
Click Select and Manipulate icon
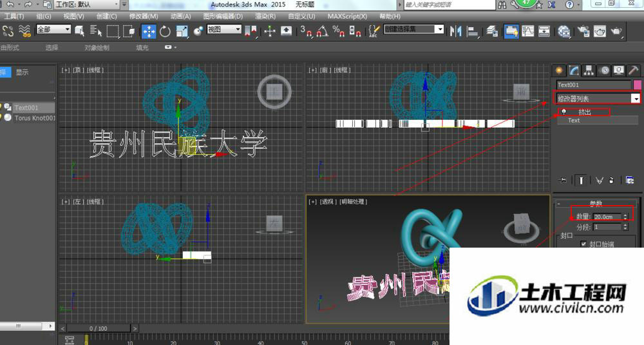[270, 31]
